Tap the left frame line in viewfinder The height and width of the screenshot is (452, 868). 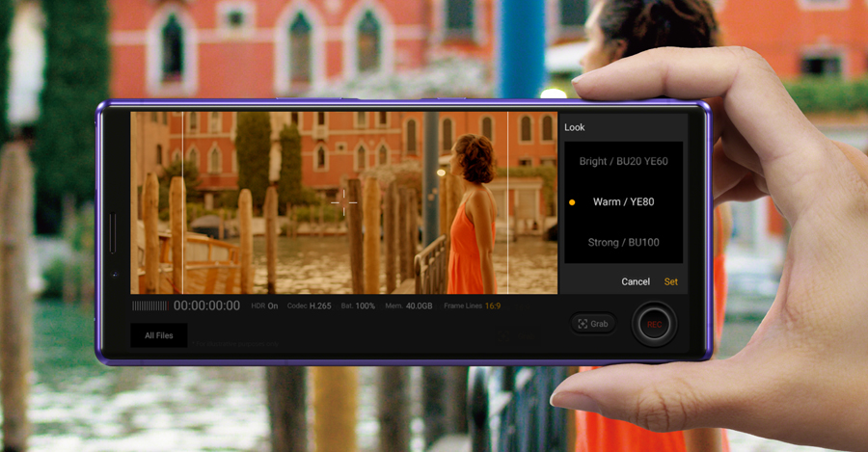(x=182, y=202)
